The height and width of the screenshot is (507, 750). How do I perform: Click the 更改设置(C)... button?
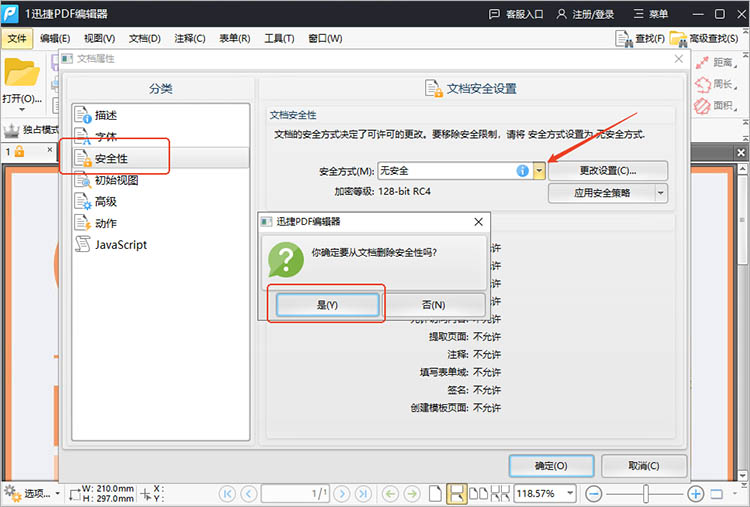pyautogui.click(x=608, y=171)
